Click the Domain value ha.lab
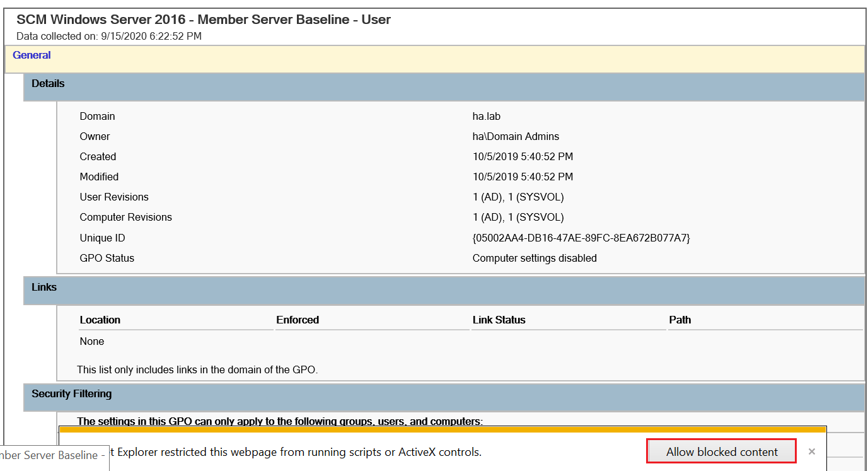 coord(485,116)
